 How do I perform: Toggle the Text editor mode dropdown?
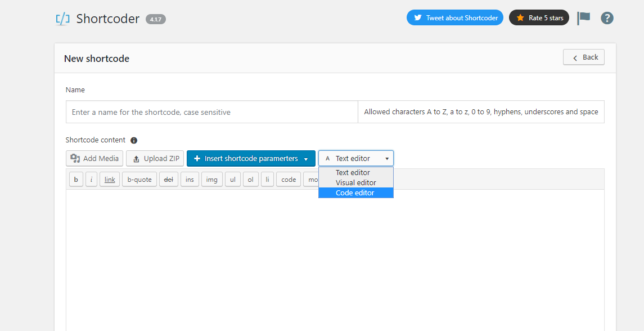356,159
